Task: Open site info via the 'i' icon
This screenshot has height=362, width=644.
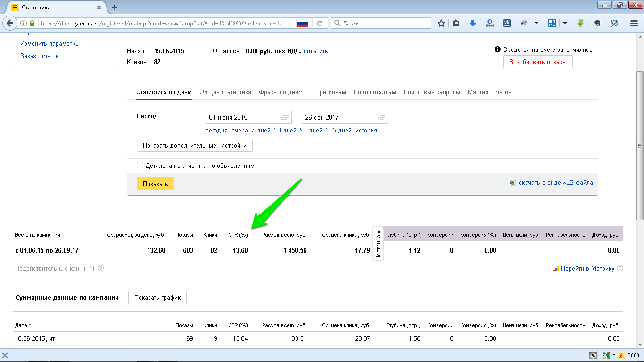Action: (24, 23)
